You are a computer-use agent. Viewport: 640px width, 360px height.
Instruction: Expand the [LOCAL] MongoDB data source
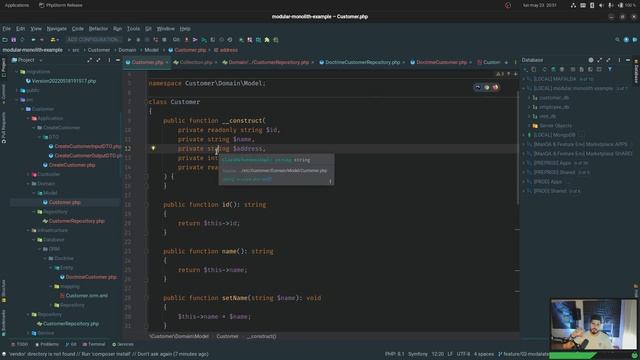pyautogui.click(x=524, y=135)
